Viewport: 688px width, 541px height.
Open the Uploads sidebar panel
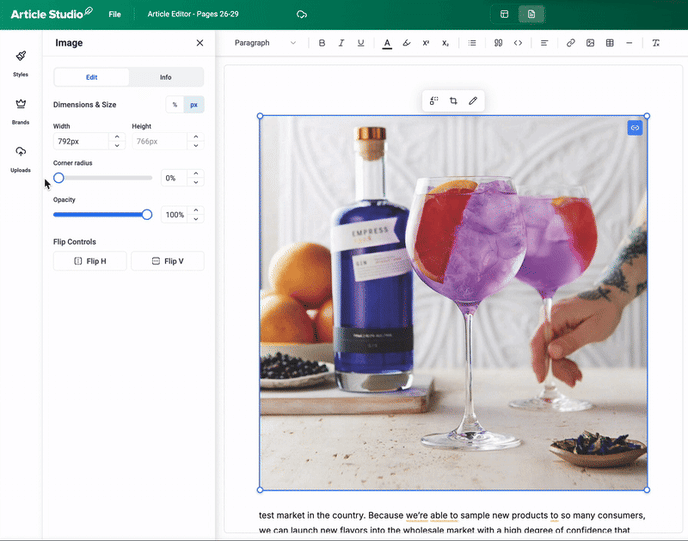click(x=20, y=158)
